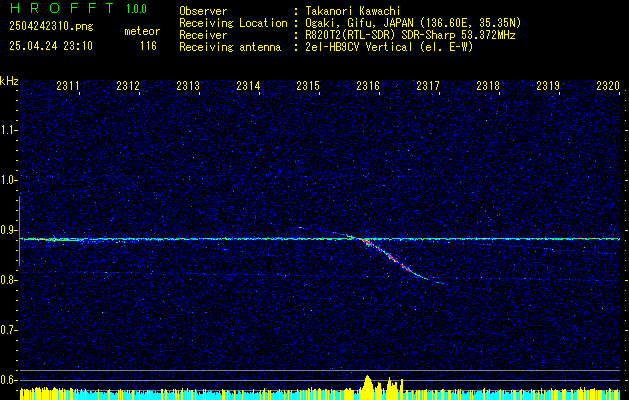The image size is (629, 400).
Task: Click the 0.7 kHz axis label
Action: click(9, 330)
